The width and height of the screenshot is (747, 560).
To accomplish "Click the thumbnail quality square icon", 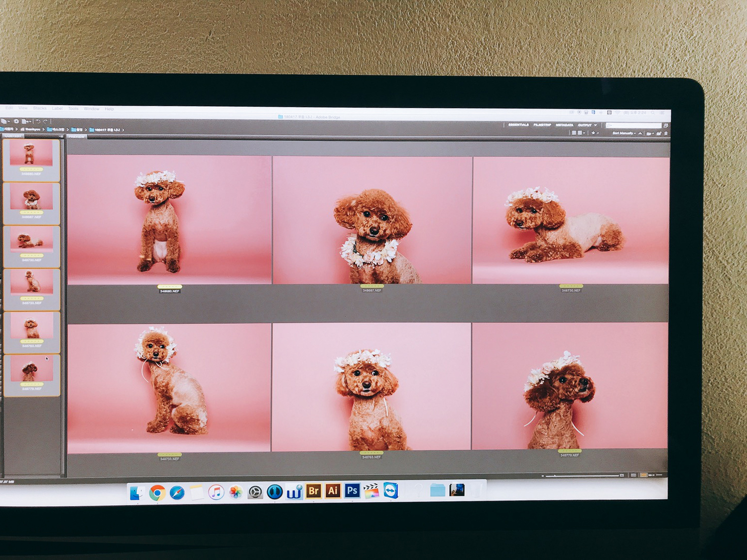I will 574,133.
